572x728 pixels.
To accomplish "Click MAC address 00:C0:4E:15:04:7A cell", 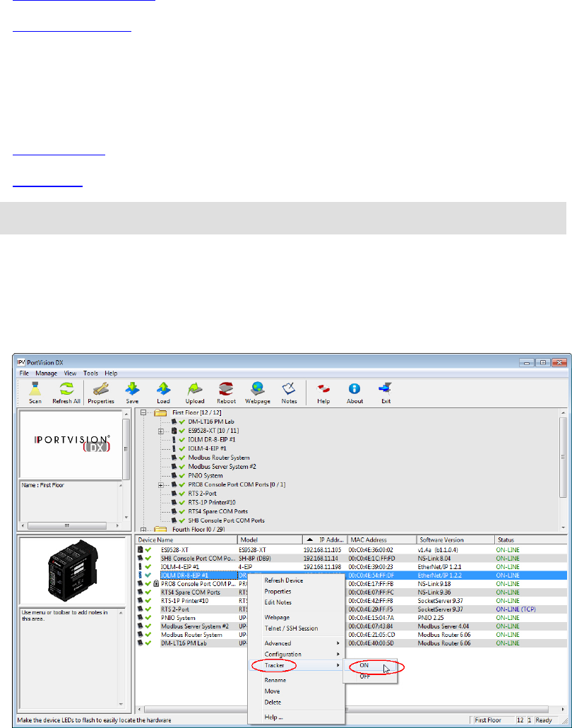I will (x=371, y=618).
